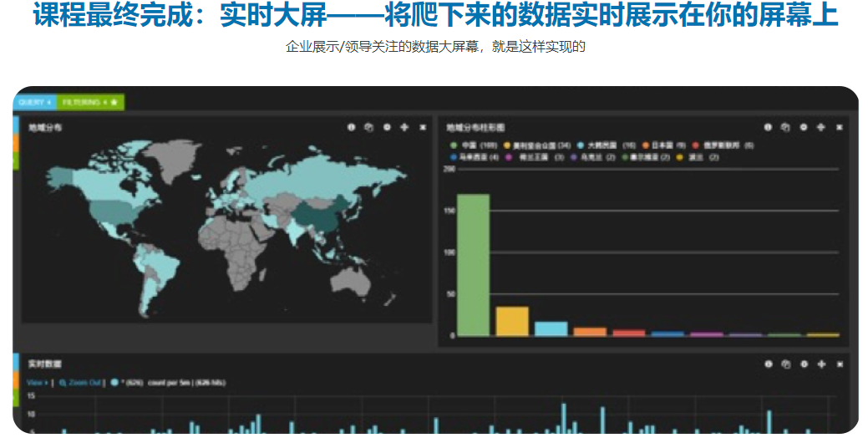Expand the QUERY section tab
Screen dimensions: 868x443
[x=34, y=102]
